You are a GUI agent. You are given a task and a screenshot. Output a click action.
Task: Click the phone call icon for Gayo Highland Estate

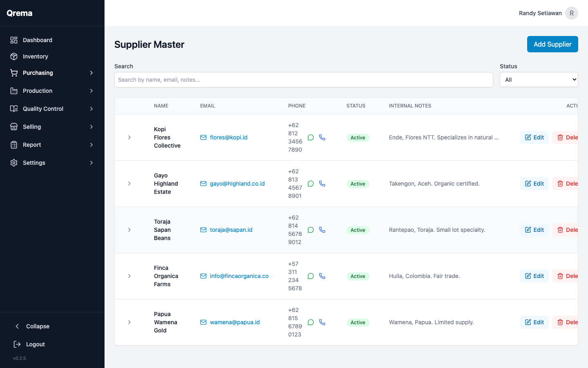322,184
